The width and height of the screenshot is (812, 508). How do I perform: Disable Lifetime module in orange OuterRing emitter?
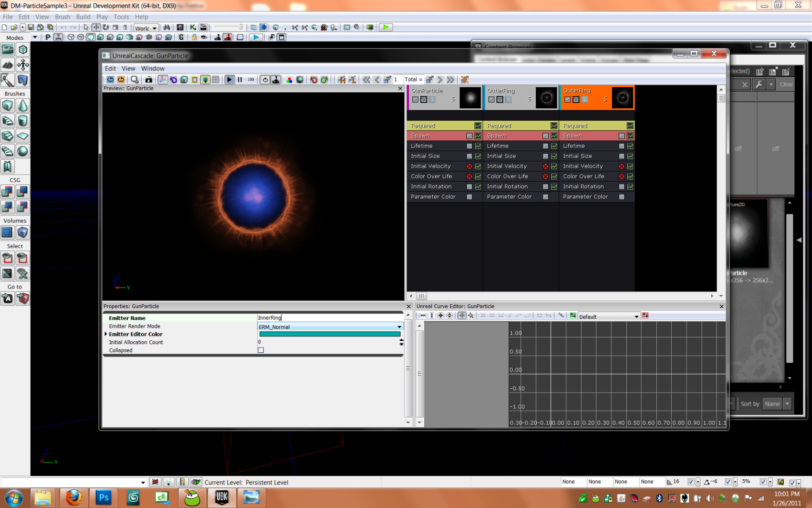pos(621,146)
